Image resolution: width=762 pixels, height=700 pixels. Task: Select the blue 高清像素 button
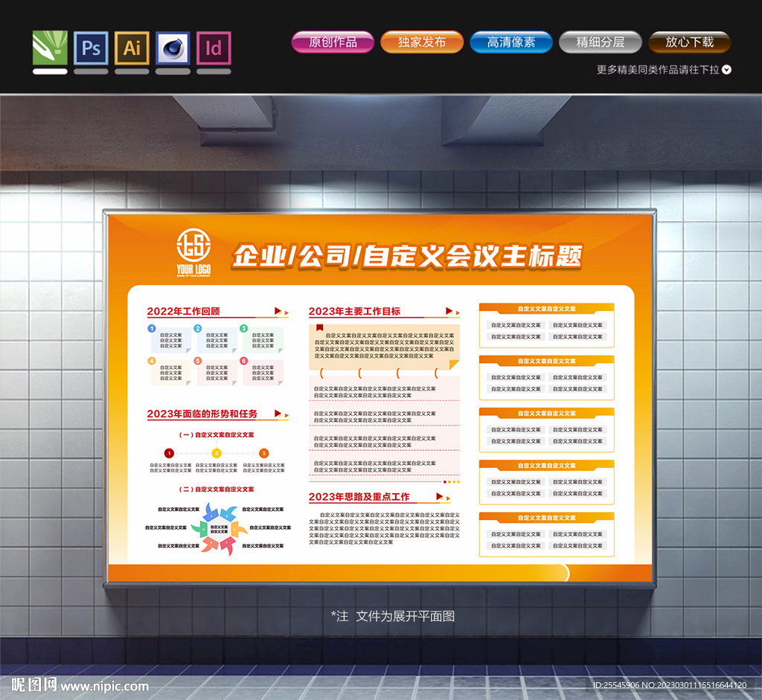point(511,42)
